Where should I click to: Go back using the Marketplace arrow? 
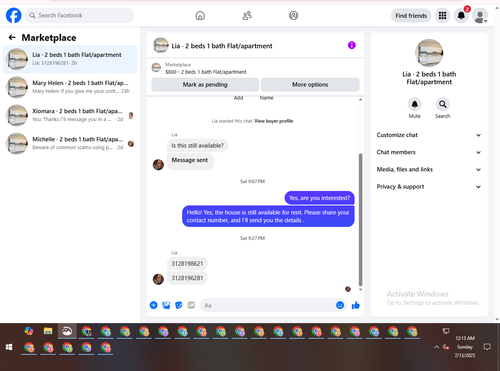pos(12,37)
